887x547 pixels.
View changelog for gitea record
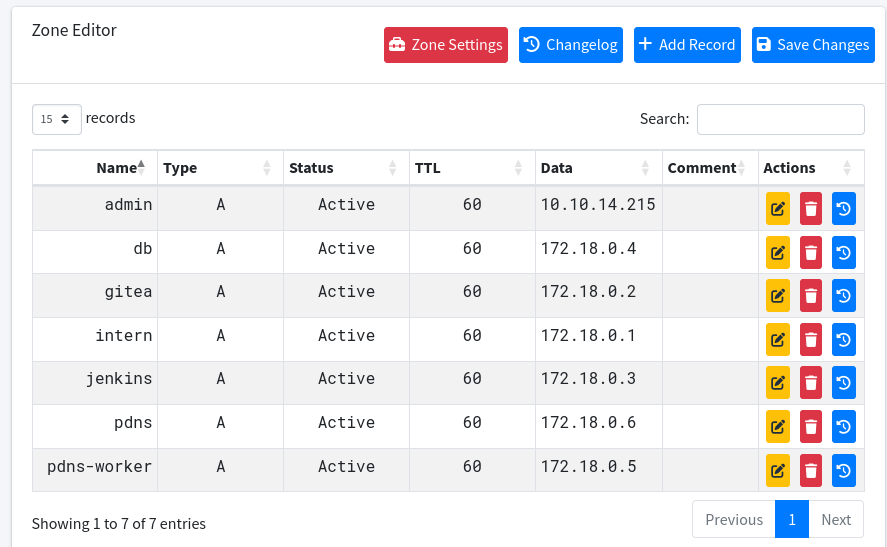tap(844, 296)
